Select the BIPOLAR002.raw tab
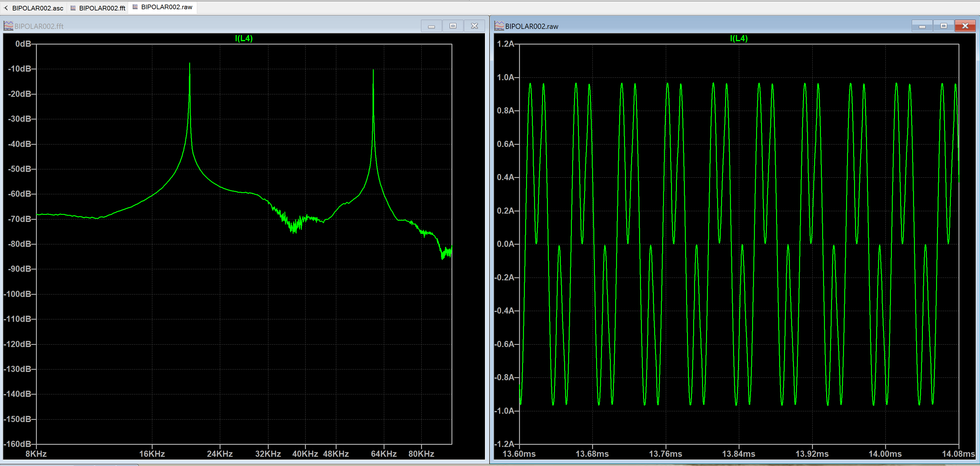Viewport: 980px width, 466px height. click(163, 7)
